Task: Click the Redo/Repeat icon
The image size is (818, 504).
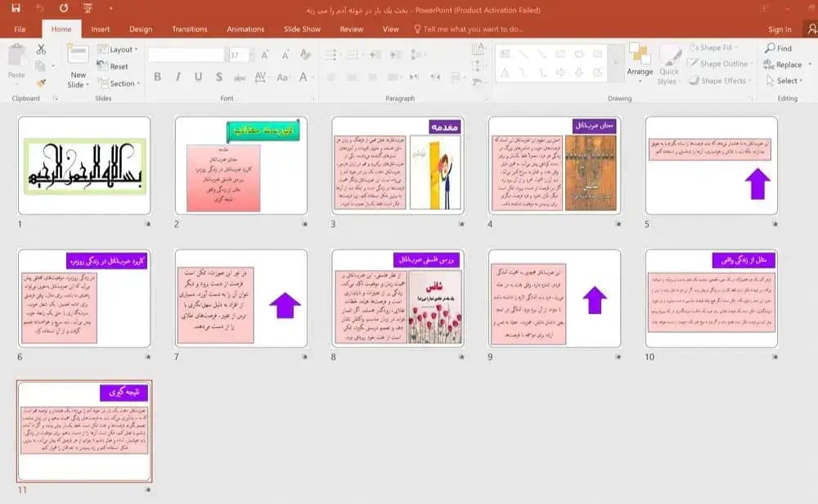Action: (64, 8)
